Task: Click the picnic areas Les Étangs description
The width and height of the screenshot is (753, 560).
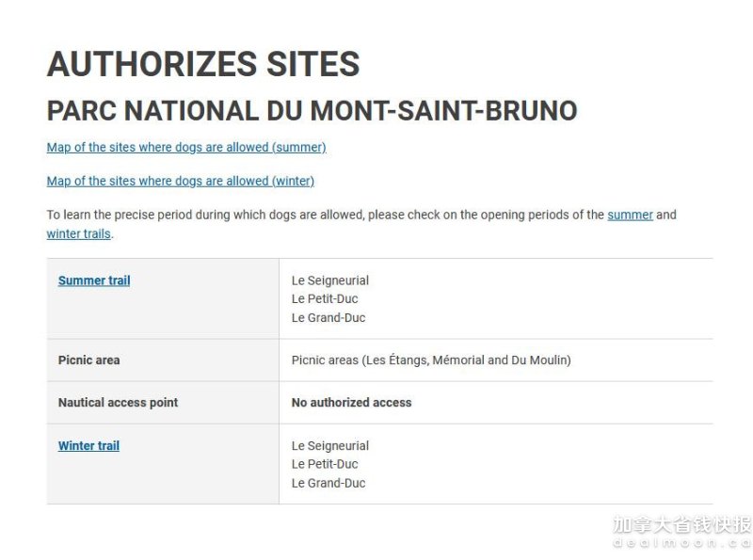Action: point(431,360)
